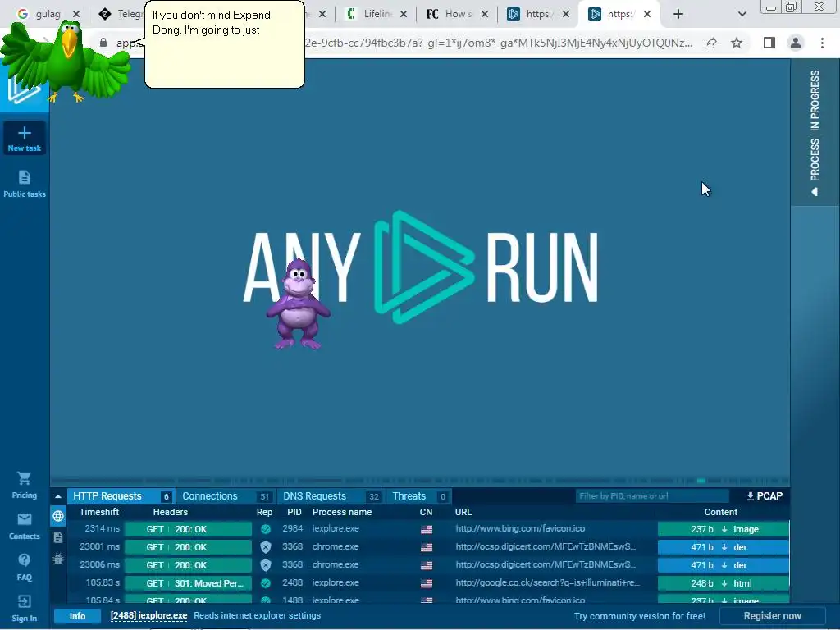The height and width of the screenshot is (630, 840).
Task: Open Public tasks in the sidebar
Action: (24, 184)
